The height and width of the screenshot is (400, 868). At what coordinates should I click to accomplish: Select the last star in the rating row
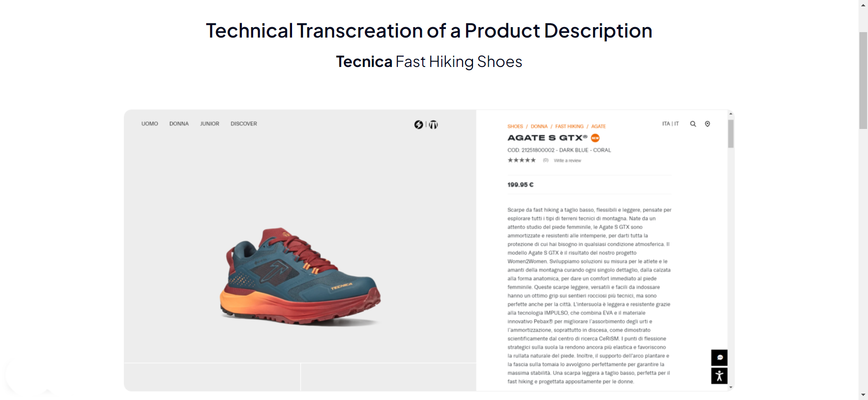pyautogui.click(x=533, y=160)
